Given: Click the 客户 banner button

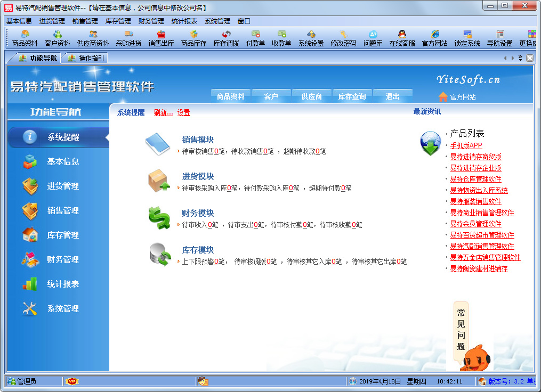Looking at the screenshot, I should coord(271,96).
